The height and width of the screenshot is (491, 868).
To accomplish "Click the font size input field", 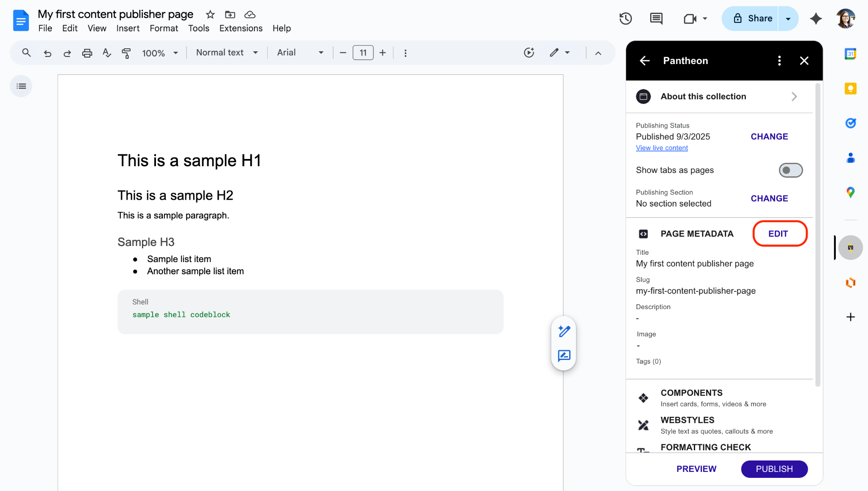I will pyautogui.click(x=363, y=53).
